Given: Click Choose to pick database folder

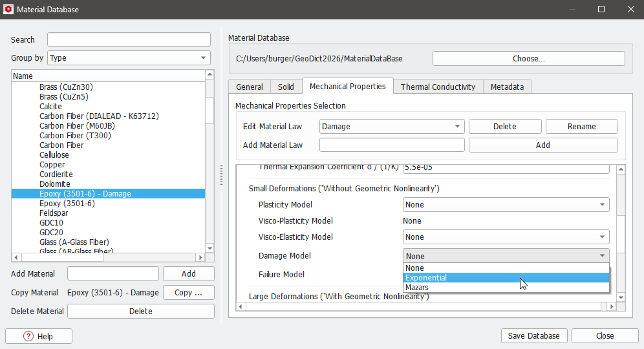Looking at the screenshot, I should point(528,59).
